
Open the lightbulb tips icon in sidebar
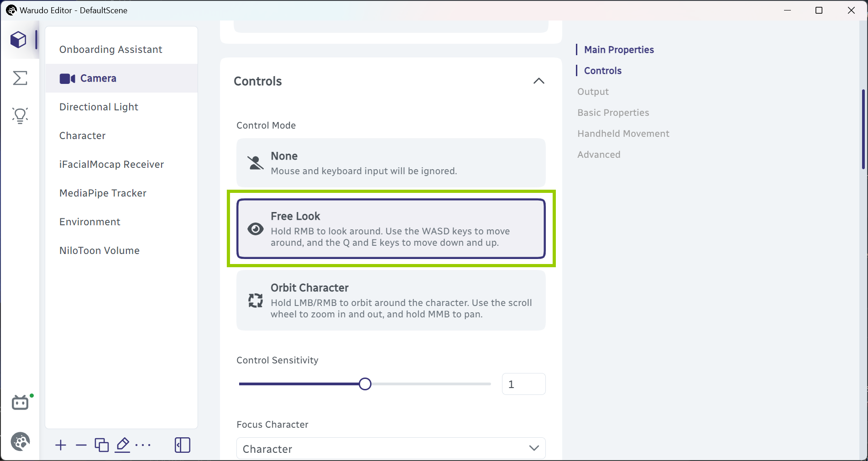(x=20, y=116)
